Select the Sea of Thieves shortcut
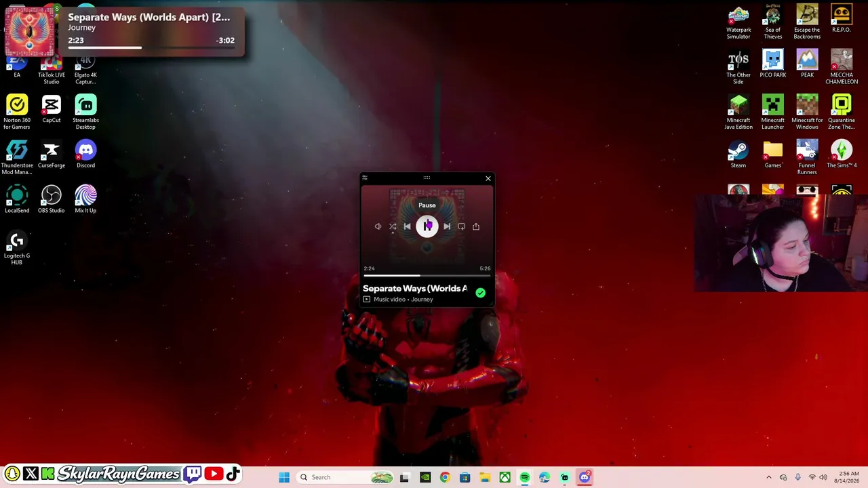The height and width of the screenshot is (488, 868). coord(773,22)
